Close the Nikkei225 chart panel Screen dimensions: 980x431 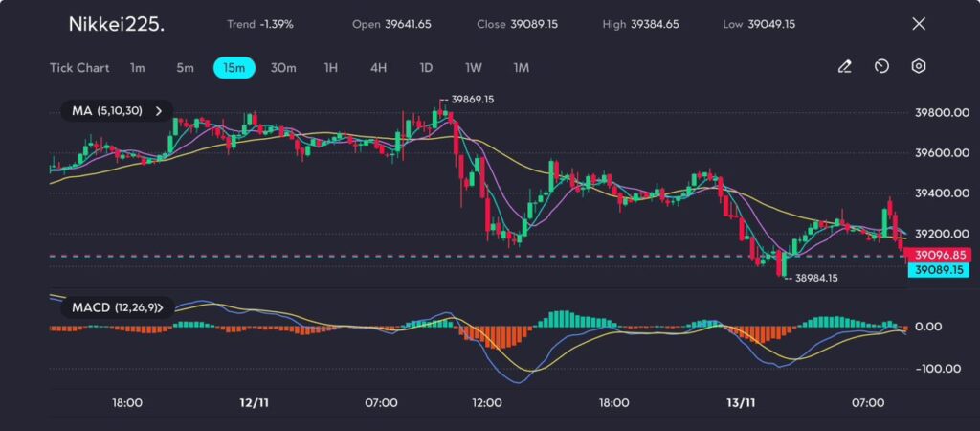[919, 24]
